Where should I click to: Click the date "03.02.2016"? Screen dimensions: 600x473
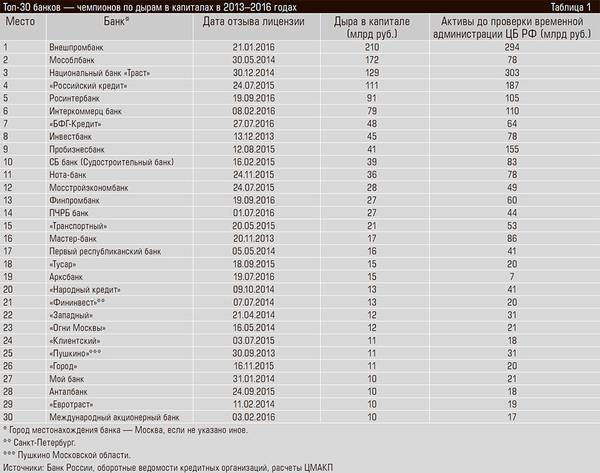tap(254, 418)
